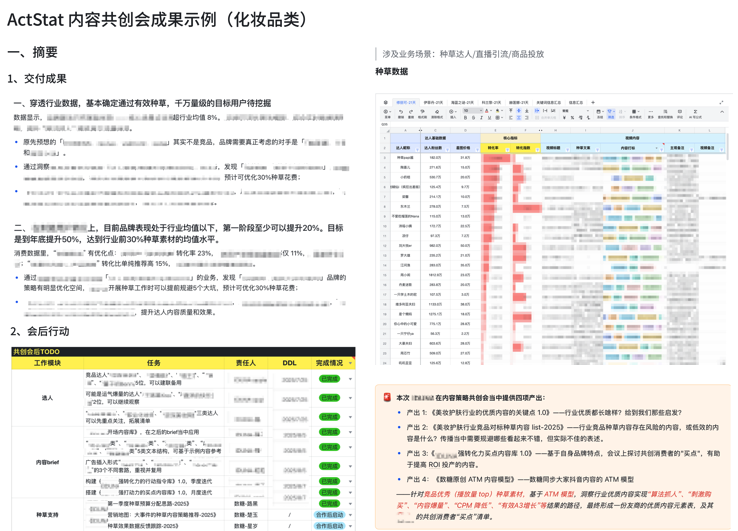Toggle underline formatting in sheet toolbar

click(x=489, y=118)
